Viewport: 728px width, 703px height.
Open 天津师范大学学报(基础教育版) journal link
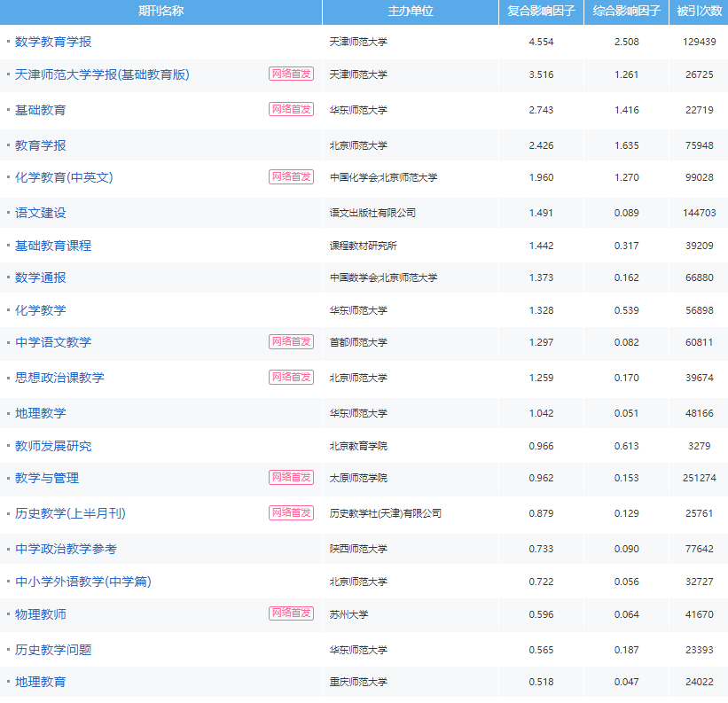pyautogui.click(x=102, y=74)
